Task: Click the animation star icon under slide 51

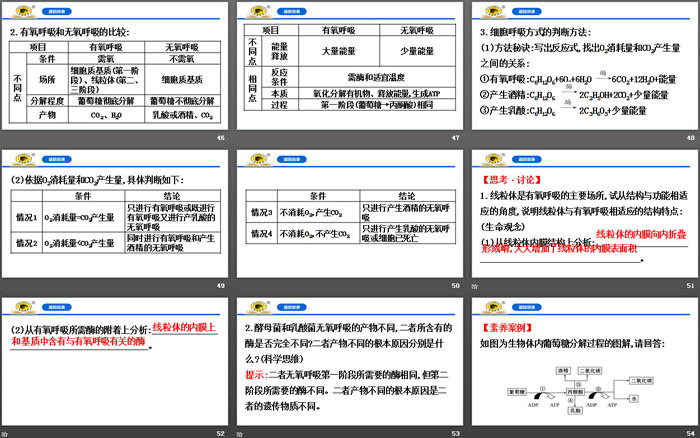Action: 475,286
